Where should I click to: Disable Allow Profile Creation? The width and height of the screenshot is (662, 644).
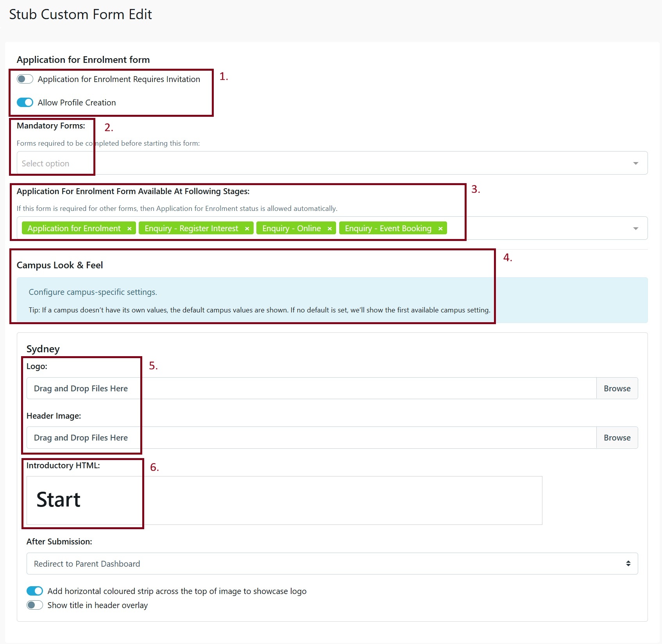click(x=25, y=102)
